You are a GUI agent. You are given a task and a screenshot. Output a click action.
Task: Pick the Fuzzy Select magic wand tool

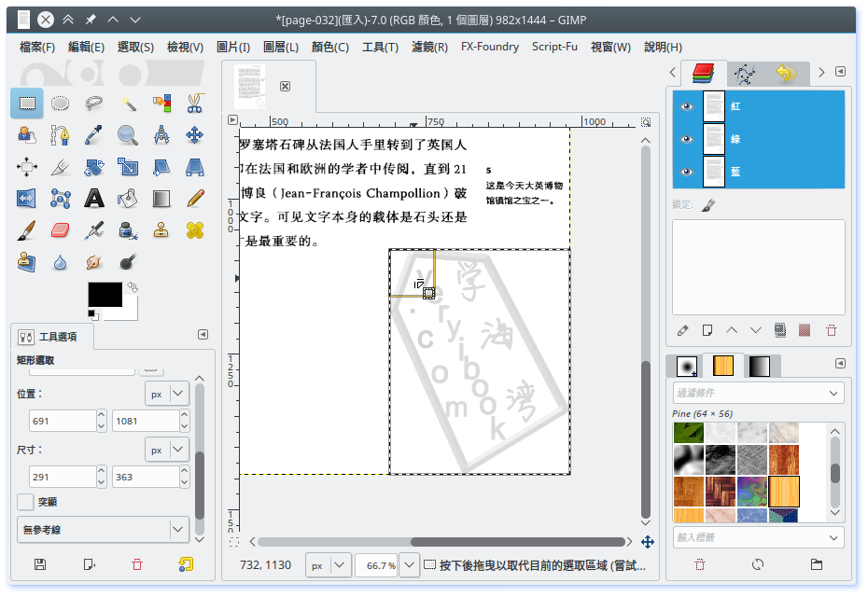pos(128,104)
